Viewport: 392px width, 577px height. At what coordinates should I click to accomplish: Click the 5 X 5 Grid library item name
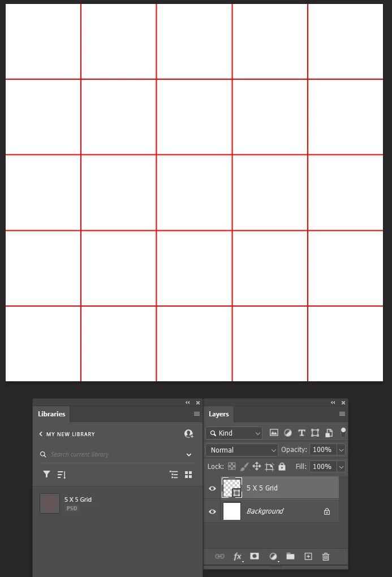coord(78,500)
